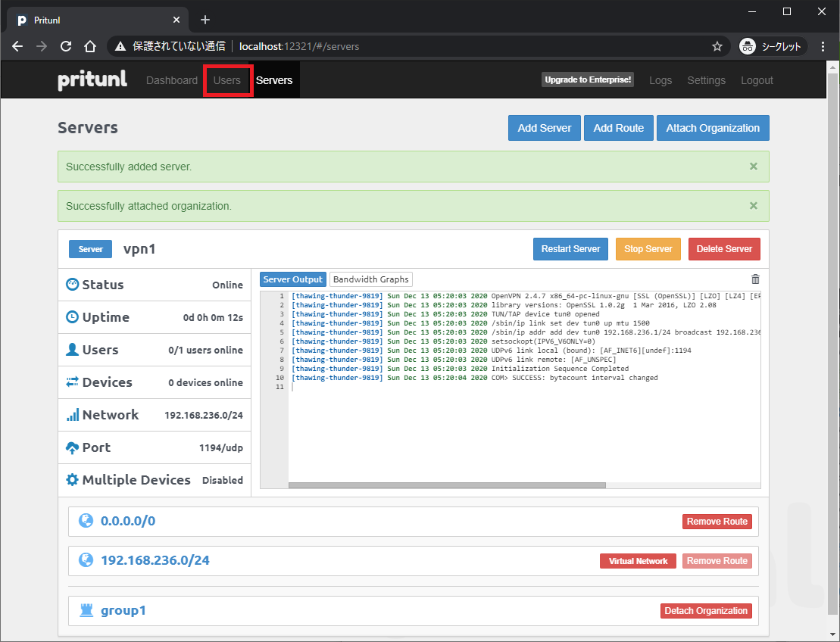Click the 'Servers' page heading
The image size is (840, 642).
click(88, 127)
